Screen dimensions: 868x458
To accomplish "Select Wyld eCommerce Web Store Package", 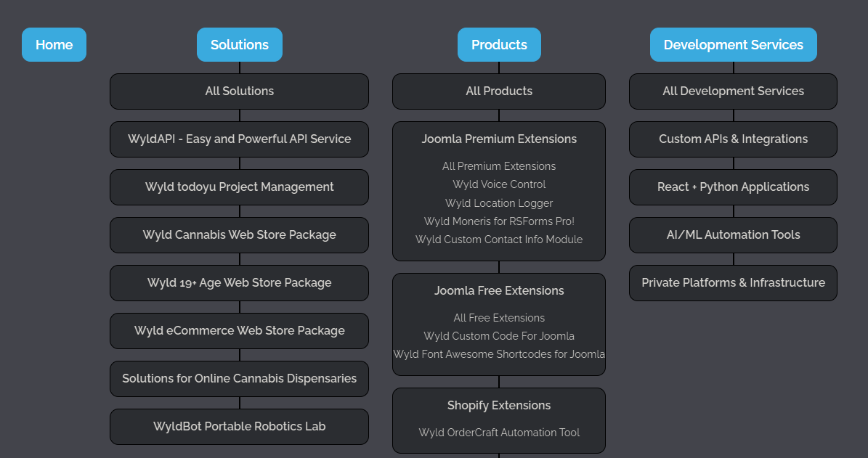I will click(239, 330).
